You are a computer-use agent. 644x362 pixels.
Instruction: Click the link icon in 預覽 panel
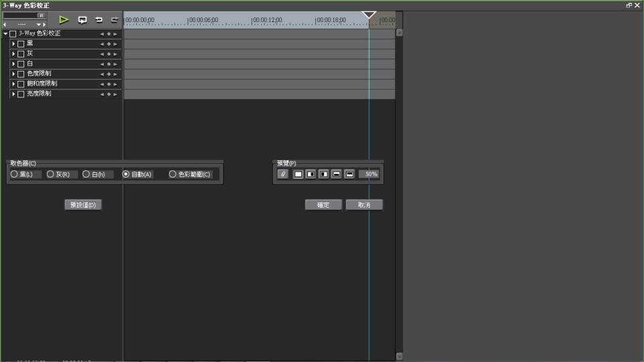[283, 174]
